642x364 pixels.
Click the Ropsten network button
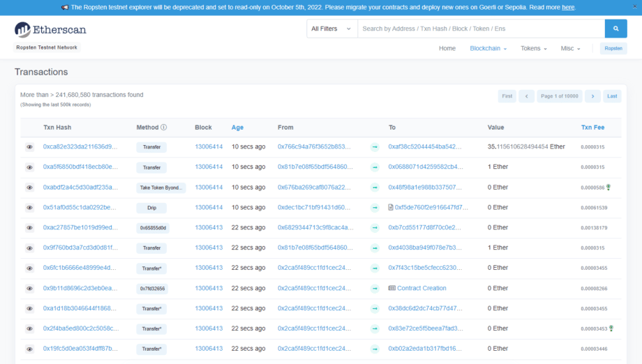(x=613, y=48)
